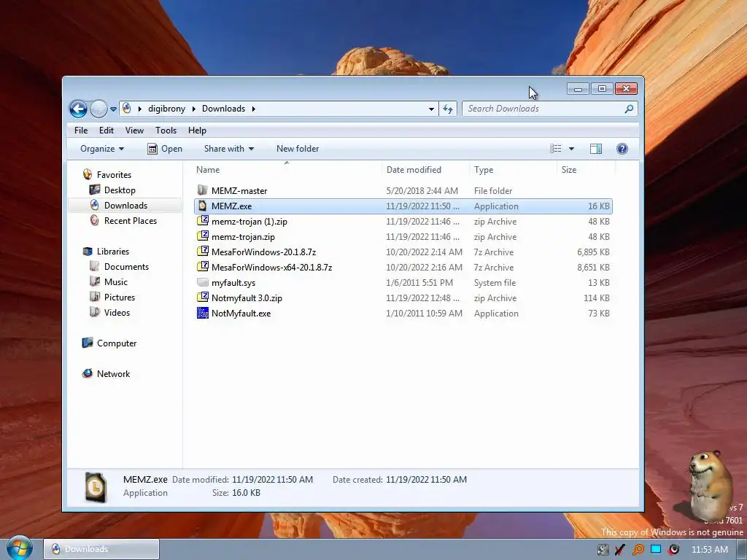747x560 pixels.
Task: Click the large MEMZ.exe details pane thumbnail
Action: click(96, 486)
